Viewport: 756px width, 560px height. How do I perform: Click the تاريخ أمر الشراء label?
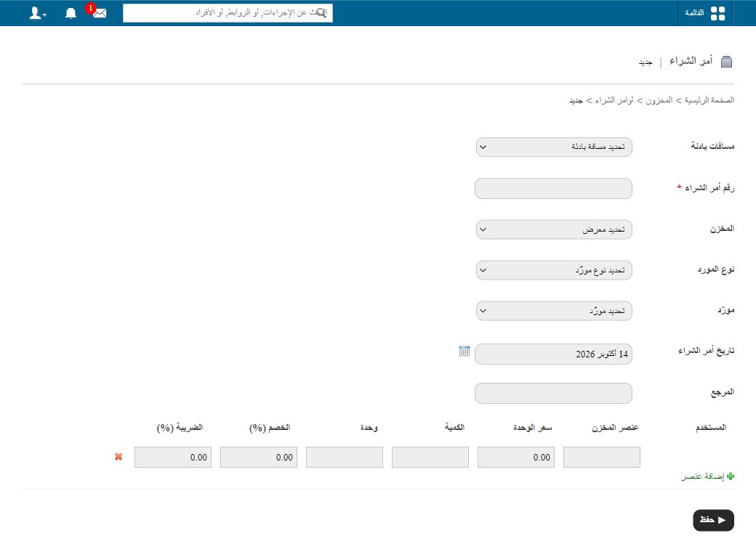point(707,351)
